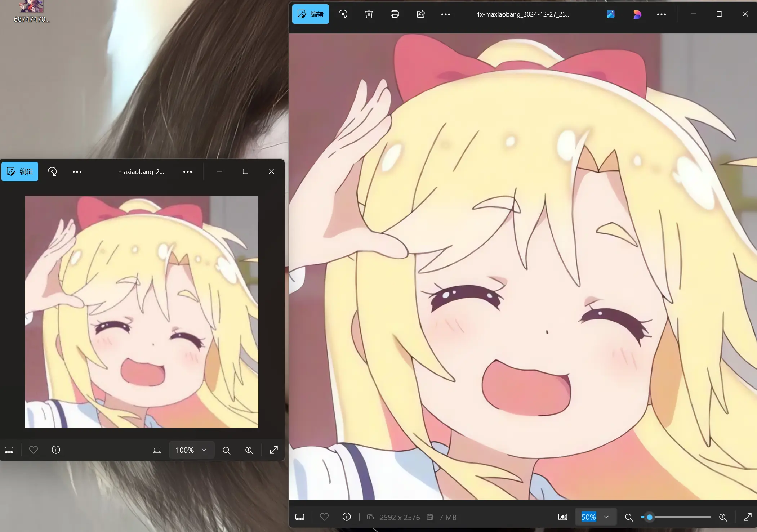Adjust the zoom slider in the large window
Screen dimensions: 757x532
649,517
